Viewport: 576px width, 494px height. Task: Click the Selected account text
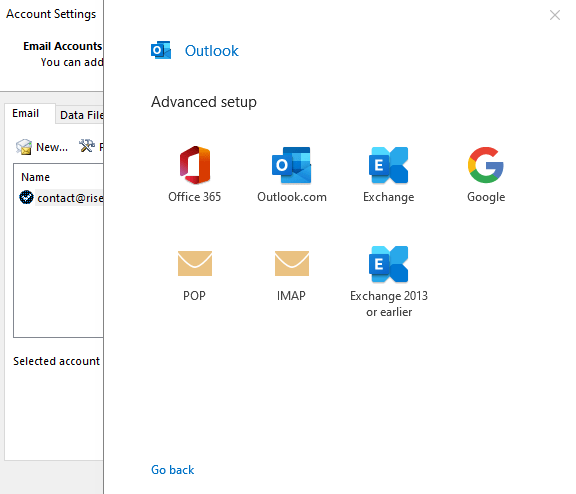click(x=57, y=361)
